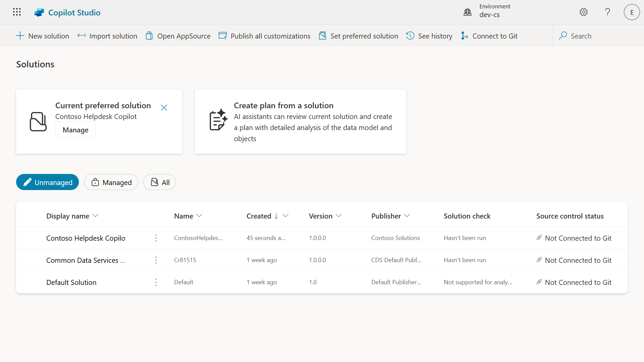Switch to the Managed filter tab
This screenshot has height=362, width=644.
pyautogui.click(x=111, y=182)
